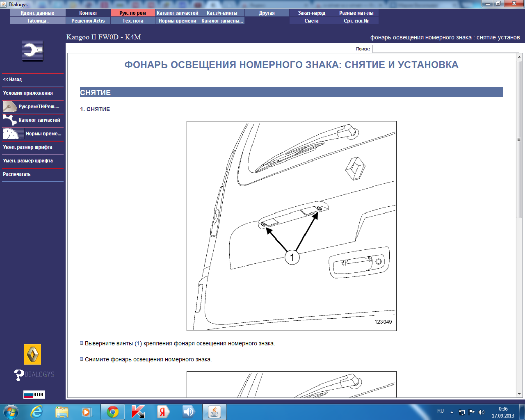This screenshot has height=420, width=525.
Task: Click RU language indicator in taskbar
Action: coord(441,411)
